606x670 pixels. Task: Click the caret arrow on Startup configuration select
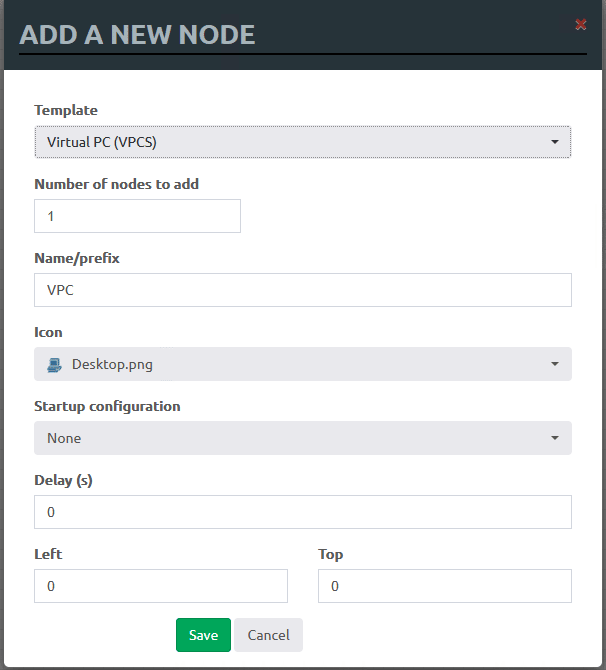[x=555, y=438]
